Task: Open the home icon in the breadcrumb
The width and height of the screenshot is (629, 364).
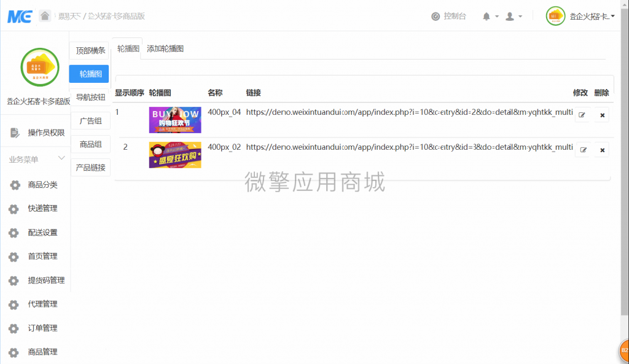Action: pos(44,16)
